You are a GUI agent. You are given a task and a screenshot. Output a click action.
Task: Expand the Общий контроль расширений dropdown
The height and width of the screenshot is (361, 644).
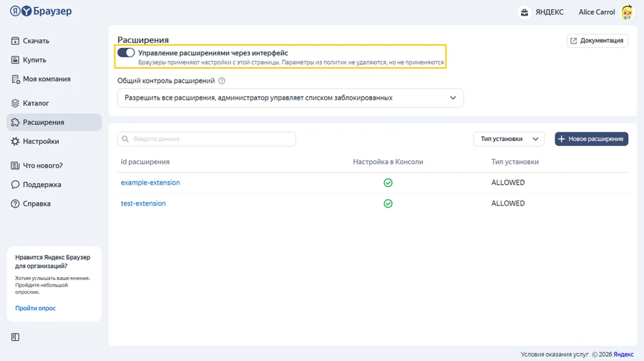(291, 98)
